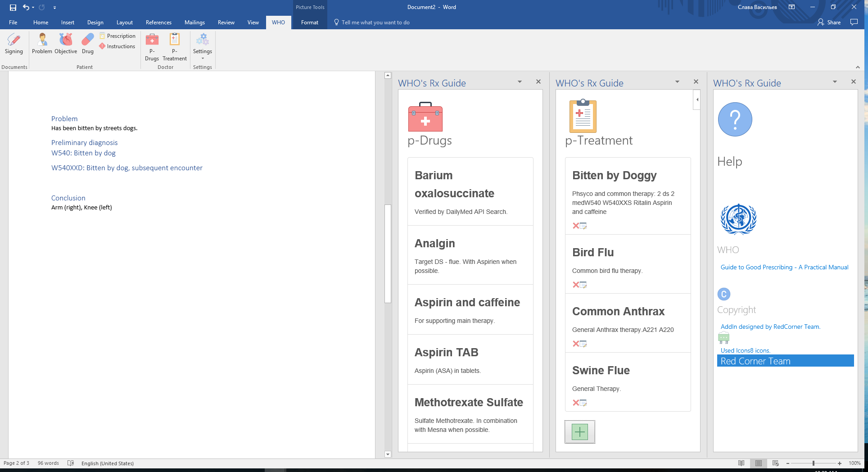
Task: Open the Barium oxalosuccinate drug entry
Action: pos(470,191)
